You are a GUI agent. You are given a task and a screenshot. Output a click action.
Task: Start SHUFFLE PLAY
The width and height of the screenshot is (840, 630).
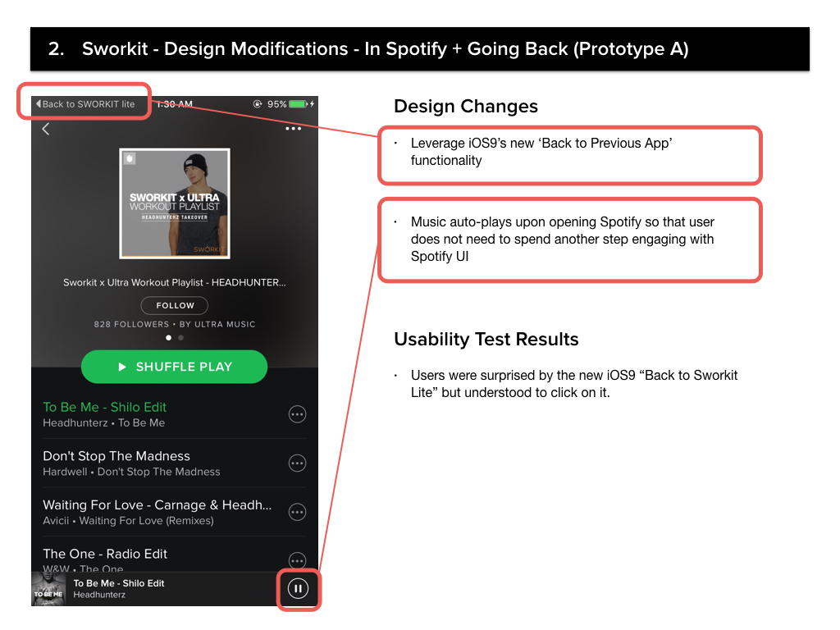[x=174, y=367]
